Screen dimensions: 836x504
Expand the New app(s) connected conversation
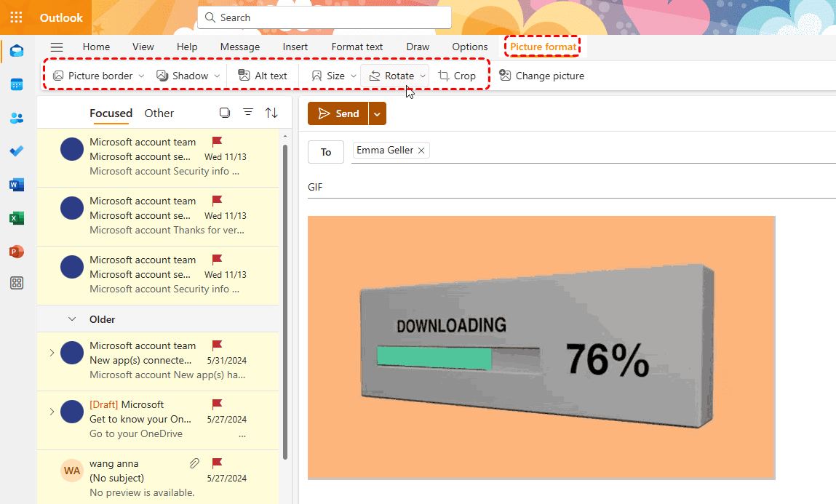point(52,353)
